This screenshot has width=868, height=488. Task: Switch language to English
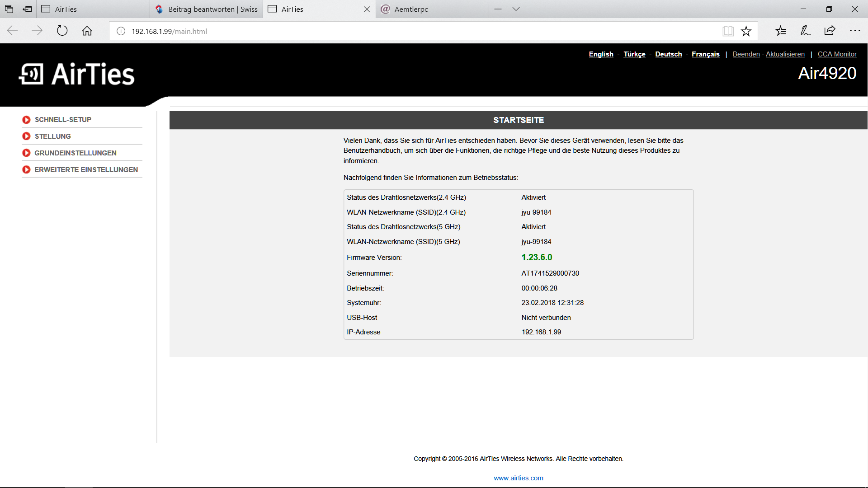click(601, 54)
